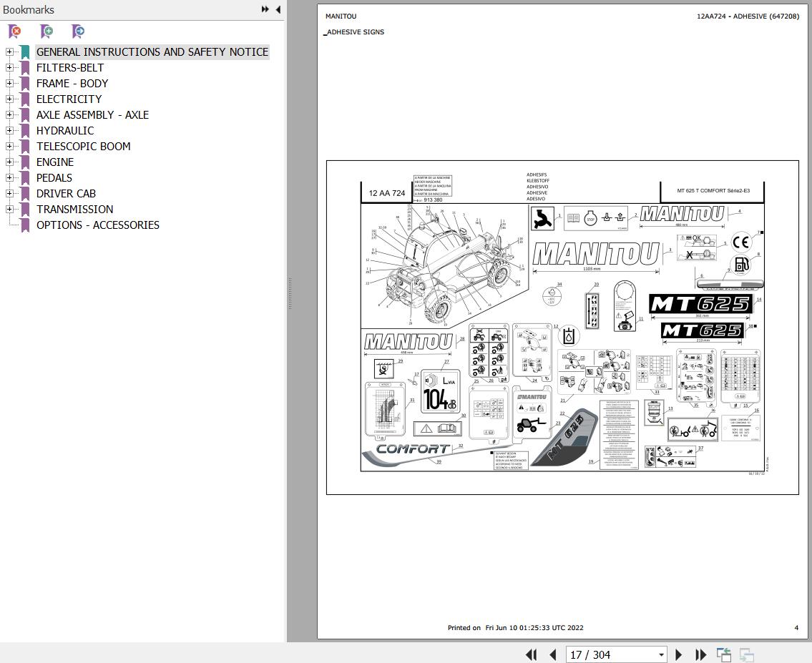This screenshot has height=663, width=812.
Task: Open the DRIVER CAB bookmark
Action: (66, 194)
